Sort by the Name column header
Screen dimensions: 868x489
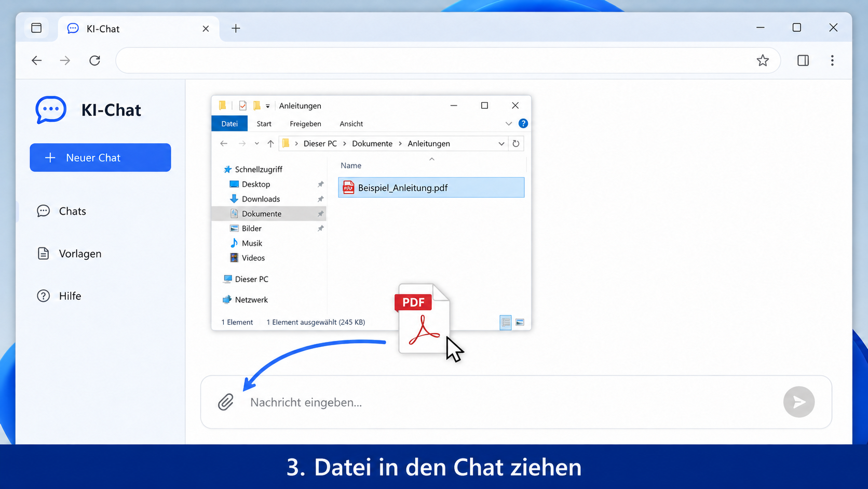point(351,165)
